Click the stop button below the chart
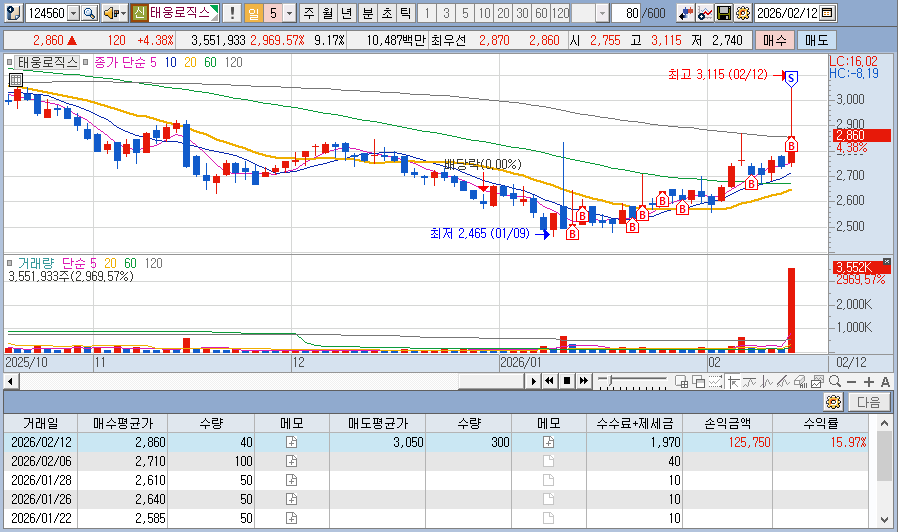898x532 pixels. click(x=567, y=381)
